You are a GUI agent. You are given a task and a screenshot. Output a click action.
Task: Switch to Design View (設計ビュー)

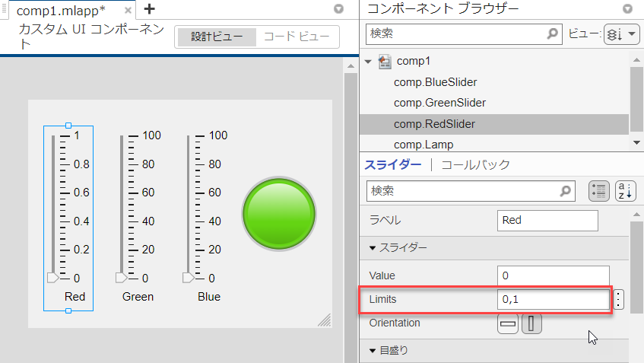click(x=212, y=37)
